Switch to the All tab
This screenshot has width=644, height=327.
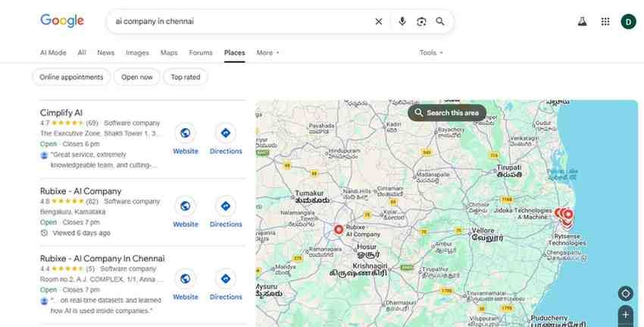[x=82, y=52]
